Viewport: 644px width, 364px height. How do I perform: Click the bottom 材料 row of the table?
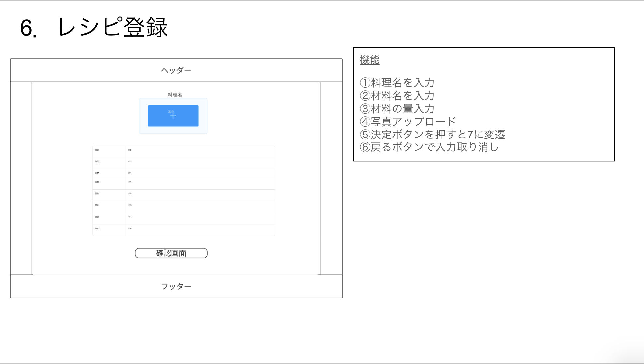click(x=130, y=229)
